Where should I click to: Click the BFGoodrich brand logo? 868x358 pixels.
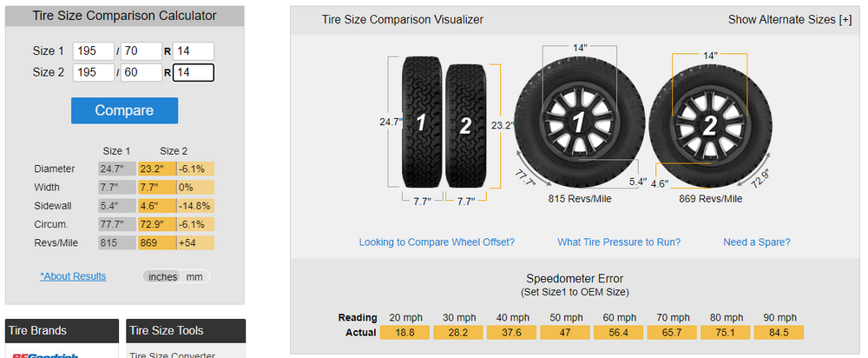[x=45, y=355]
